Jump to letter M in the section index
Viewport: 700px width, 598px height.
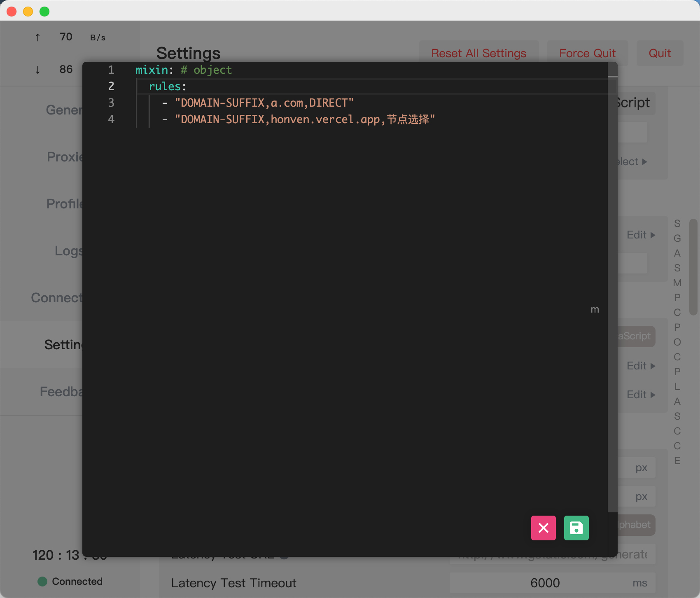point(677,283)
